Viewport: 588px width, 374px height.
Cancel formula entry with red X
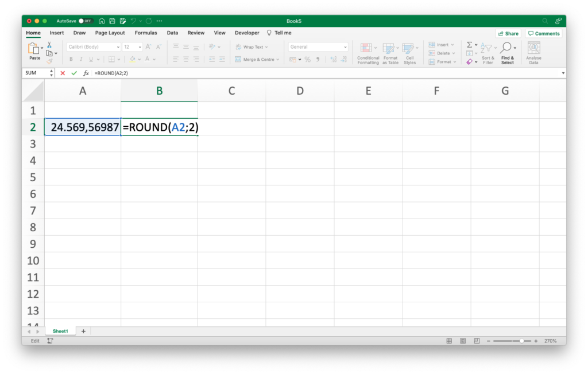click(63, 73)
